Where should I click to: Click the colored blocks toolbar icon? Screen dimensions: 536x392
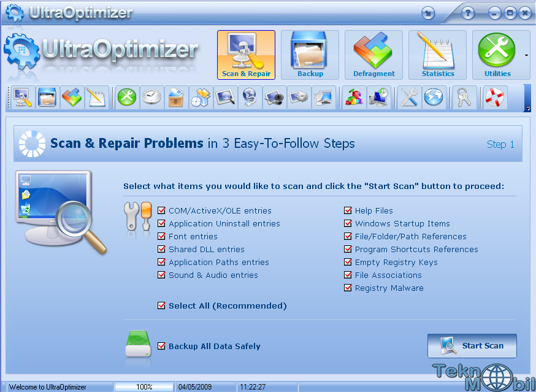pos(354,98)
